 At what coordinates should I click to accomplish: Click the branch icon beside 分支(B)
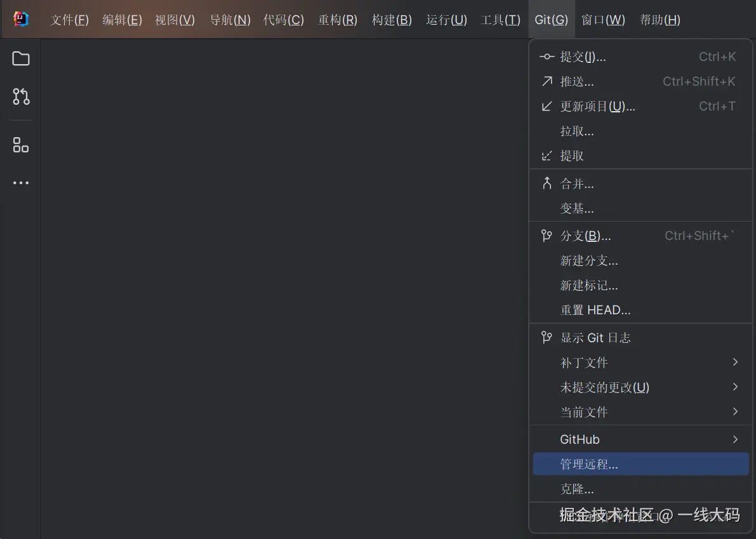tap(547, 236)
